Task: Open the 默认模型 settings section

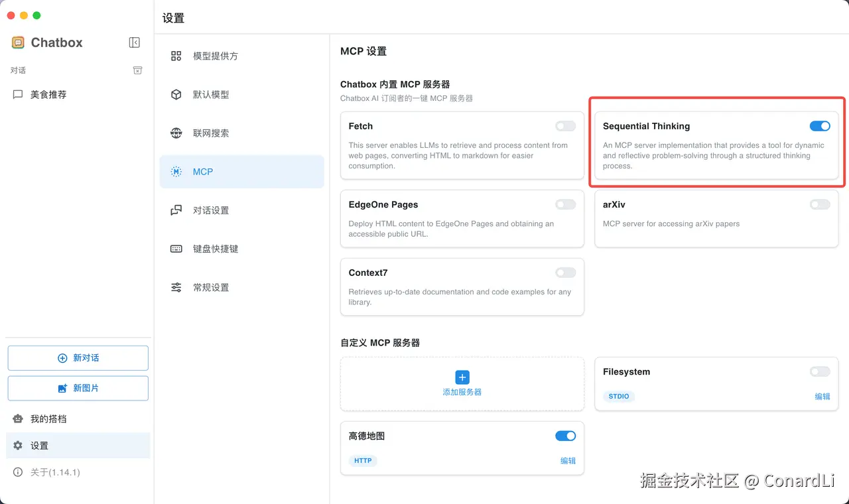Action: 241,95
